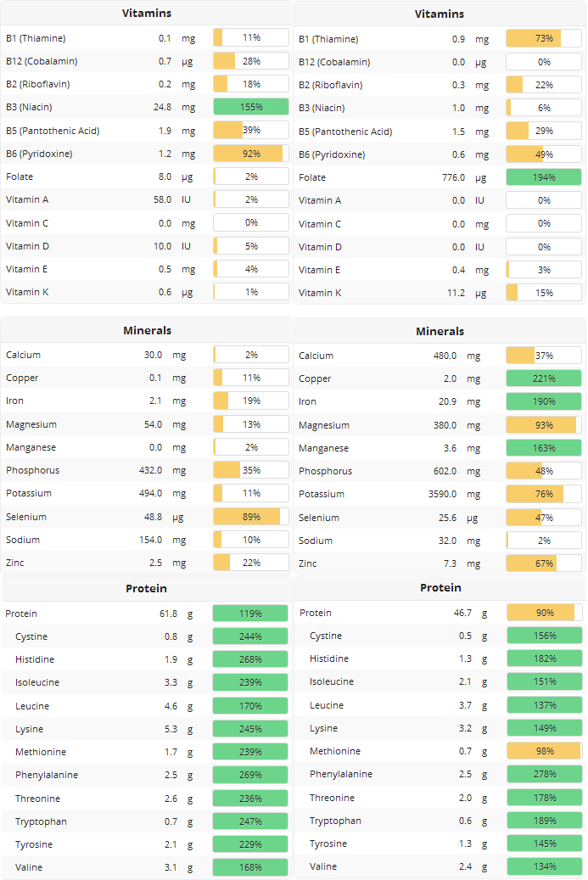Click the left Protein 119% bar

coord(250,614)
